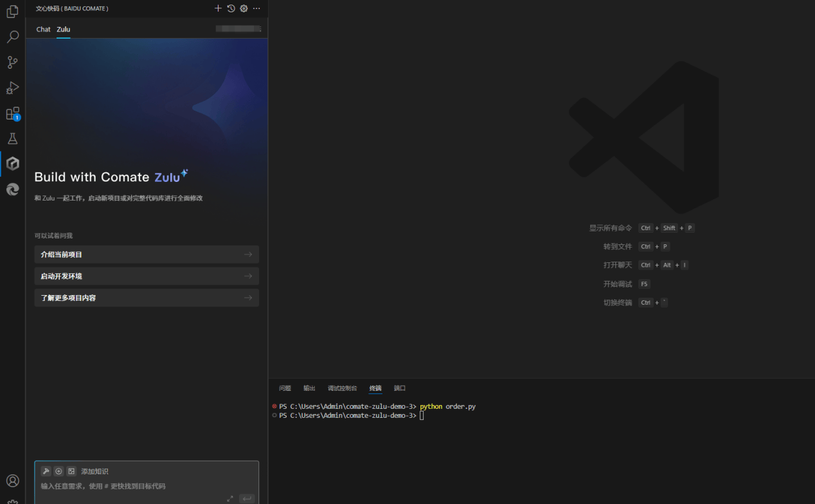Click the hammer tools icon in input box

[46, 471]
